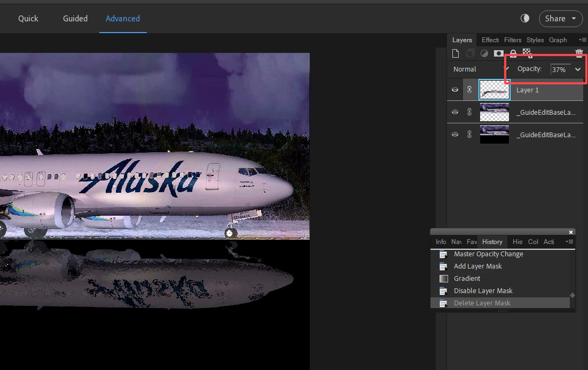Click the icon beside Disable Layer Mask
The height and width of the screenshot is (370, 588).
(443, 291)
